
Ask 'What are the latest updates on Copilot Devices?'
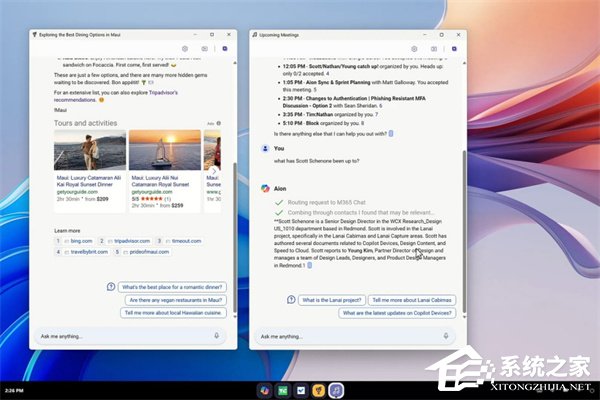[x=397, y=313]
